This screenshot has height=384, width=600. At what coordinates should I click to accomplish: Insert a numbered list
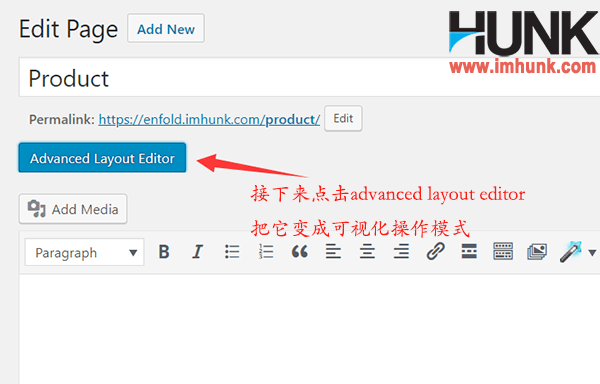[x=266, y=252]
